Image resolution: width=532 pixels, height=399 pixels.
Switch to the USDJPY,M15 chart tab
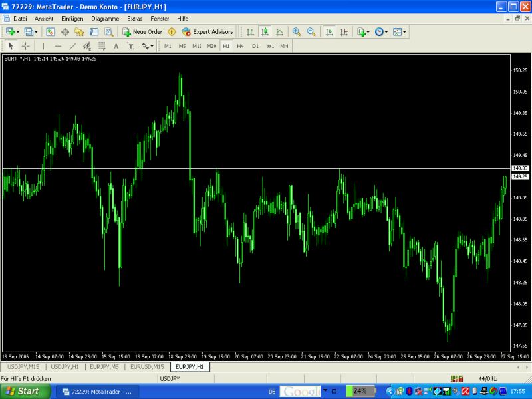tap(24, 366)
